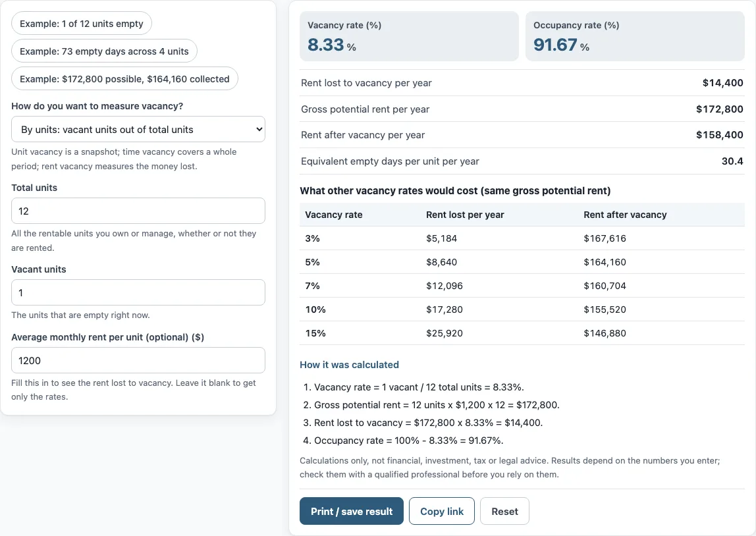The height and width of the screenshot is (536, 756).
Task: Click the 'Rent after vacancy per year' label
Action: [363, 135]
